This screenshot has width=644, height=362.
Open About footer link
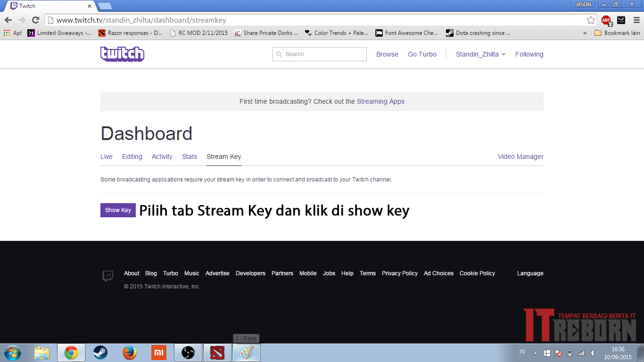pos(132,273)
